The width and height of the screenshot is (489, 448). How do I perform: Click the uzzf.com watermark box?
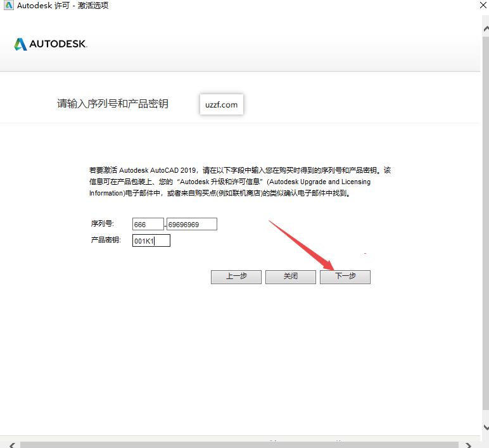[x=221, y=104]
